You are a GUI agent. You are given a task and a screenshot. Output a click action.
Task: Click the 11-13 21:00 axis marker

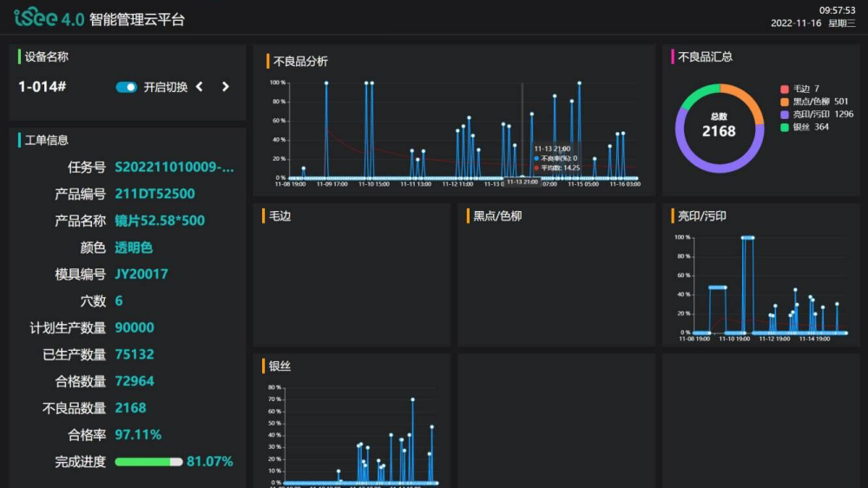tap(523, 182)
